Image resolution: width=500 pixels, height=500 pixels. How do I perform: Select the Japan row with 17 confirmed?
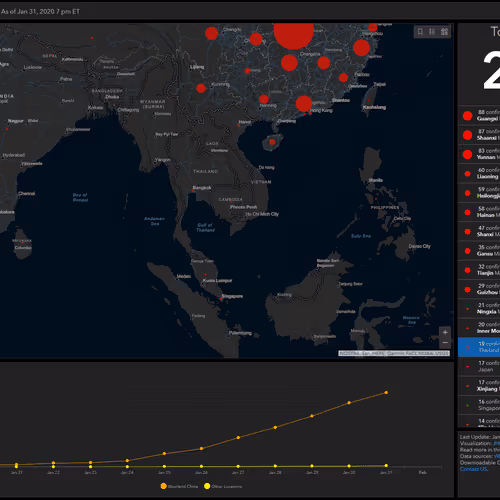coord(479,367)
